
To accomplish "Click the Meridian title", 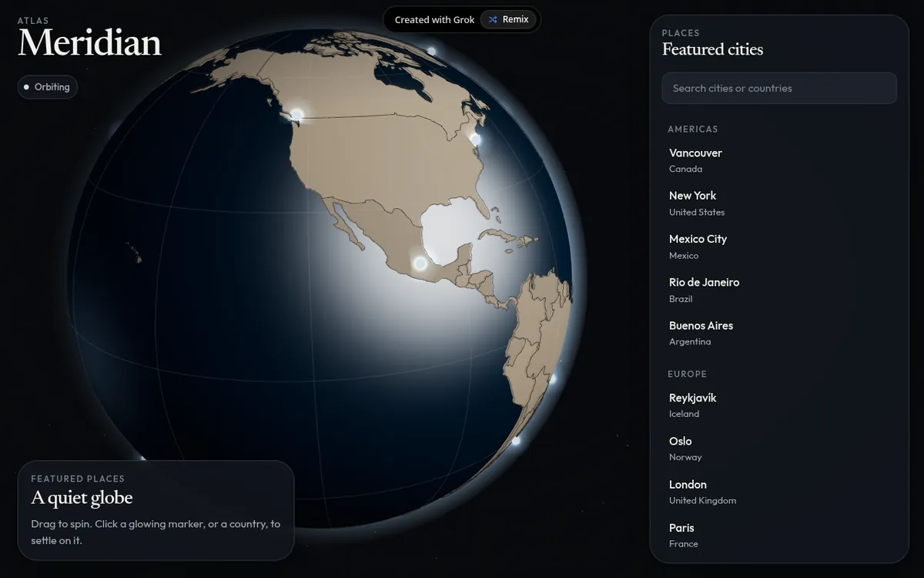I will click(90, 43).
